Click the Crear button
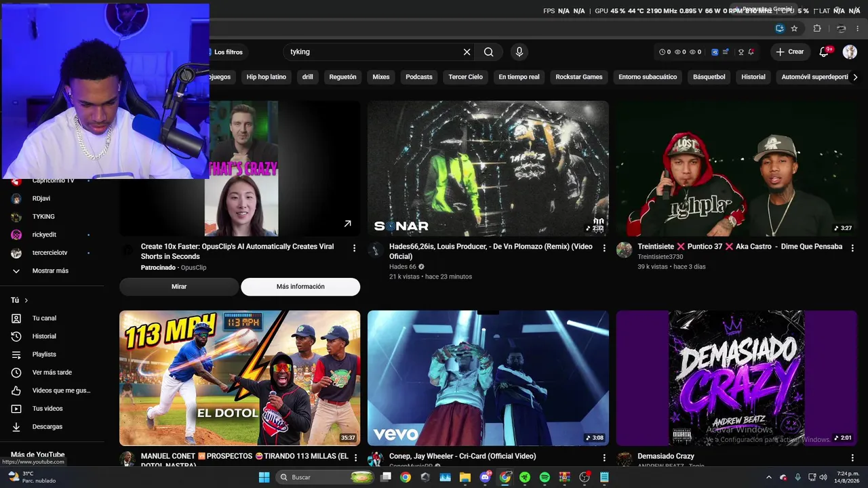 point(790,52)
